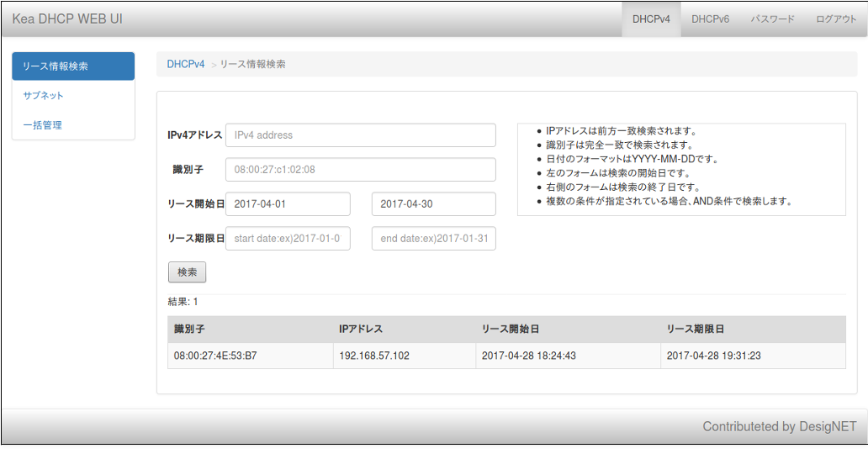
Task: Click the 識別子 column header in results
Action: [189, 330]
